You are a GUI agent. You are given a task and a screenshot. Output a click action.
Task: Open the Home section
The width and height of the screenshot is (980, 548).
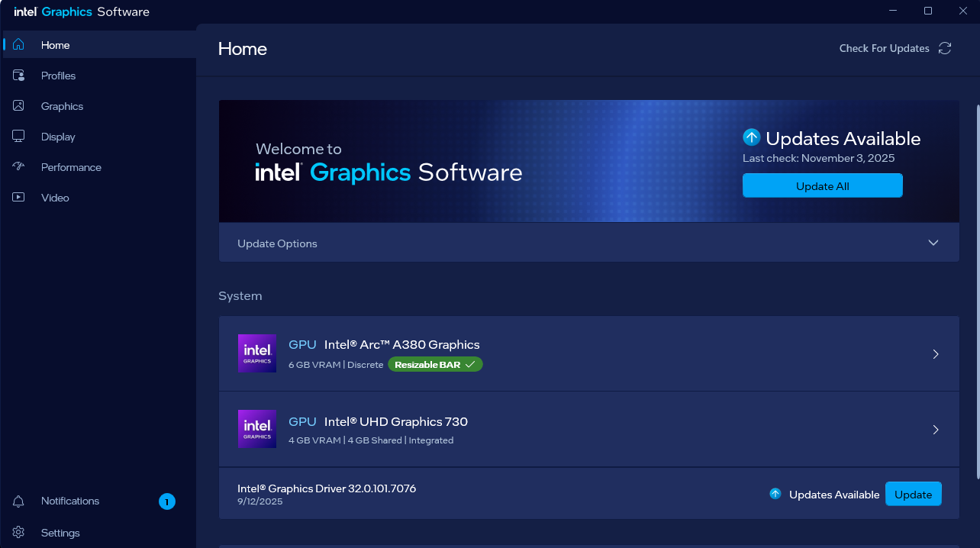click(99, 45)
